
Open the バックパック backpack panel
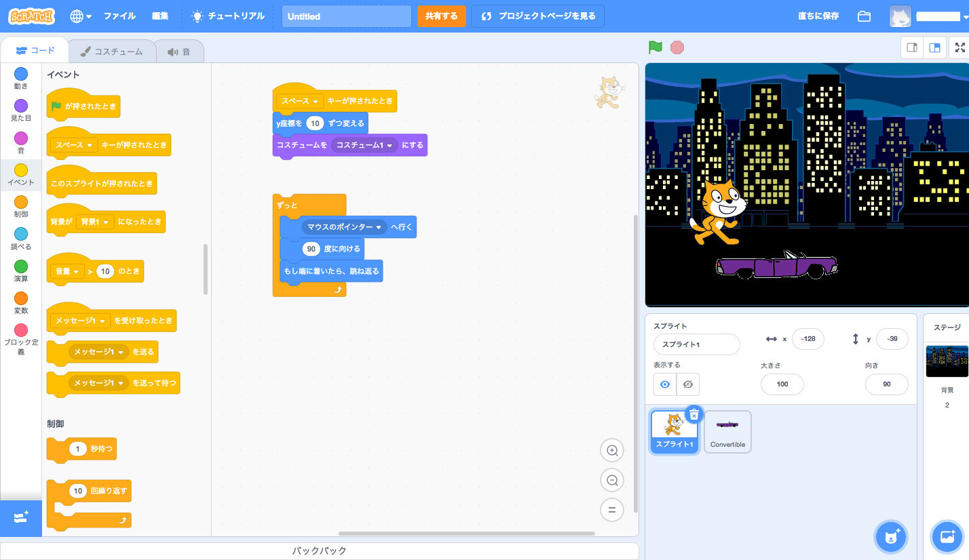tap(320, 551)
